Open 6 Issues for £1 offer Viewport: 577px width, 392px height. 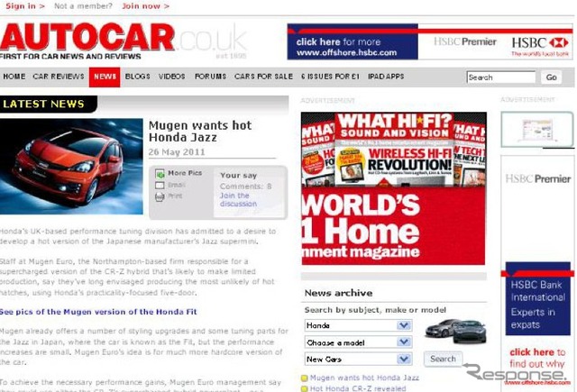(x=330, y=77)
